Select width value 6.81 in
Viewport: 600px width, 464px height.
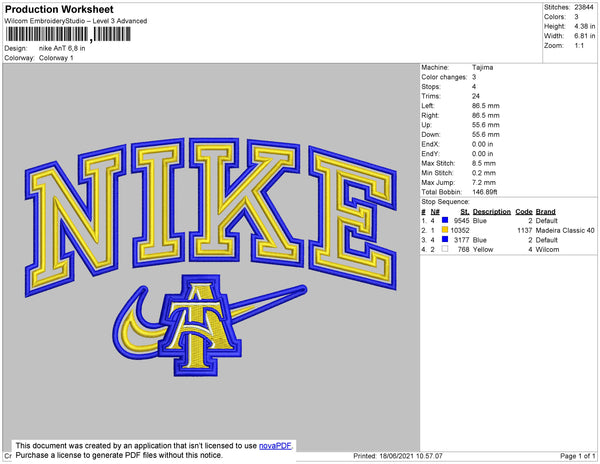[x=584, y=36]
